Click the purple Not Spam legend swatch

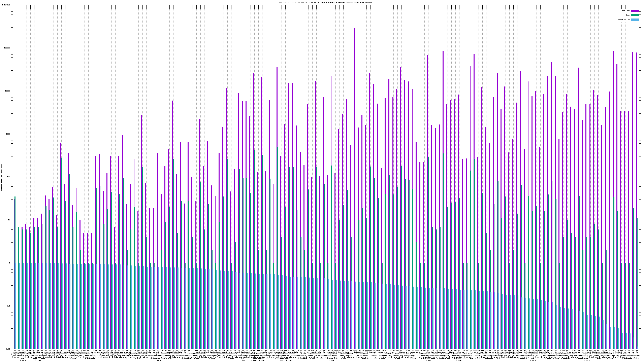(635, 11)
